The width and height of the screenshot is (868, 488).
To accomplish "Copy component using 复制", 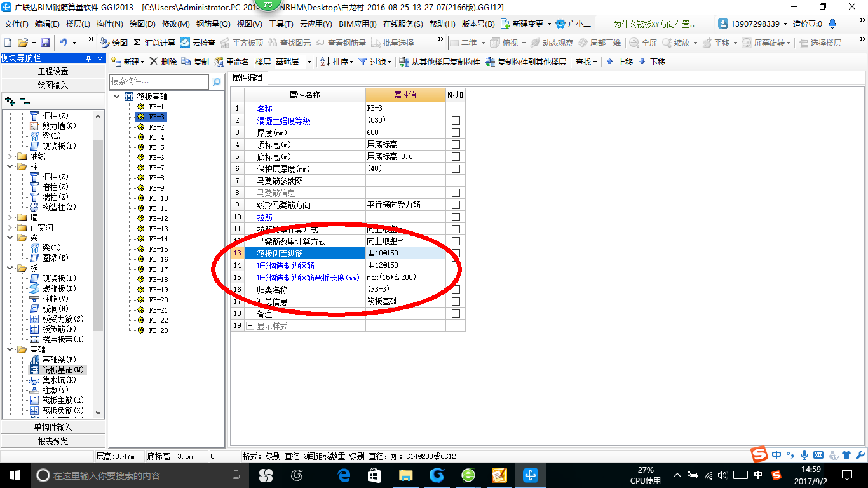I will point(195,62).
